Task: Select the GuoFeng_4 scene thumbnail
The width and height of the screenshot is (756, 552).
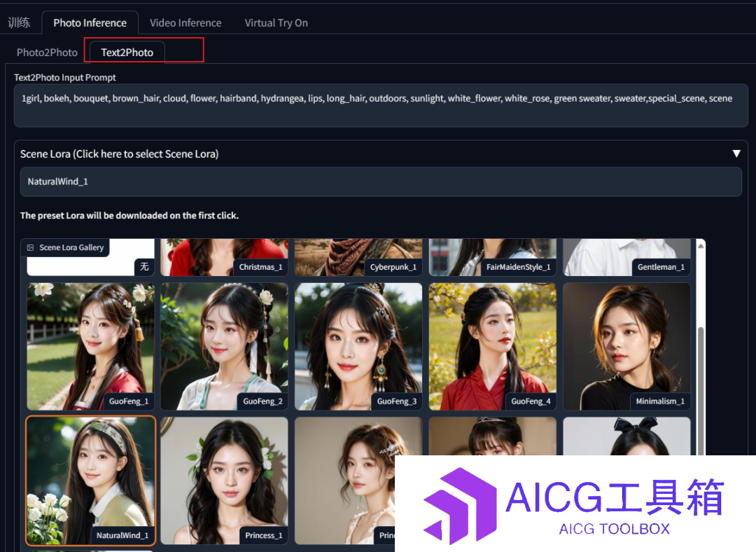Action: (492, 347)
